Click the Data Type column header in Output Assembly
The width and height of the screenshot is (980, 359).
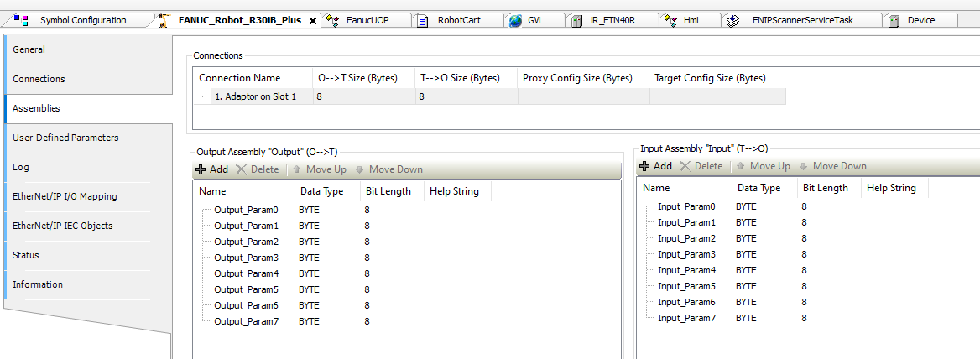pyautogui.click(x=321, y=191)
